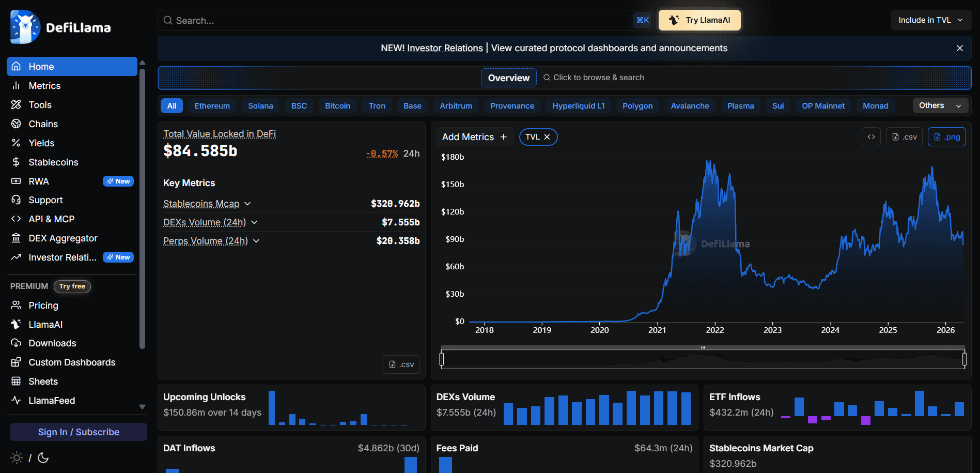Viewport: 980px width, 473px height.
Task: Filter by Hyperliquid L1 chain
Action: [579, 106]
